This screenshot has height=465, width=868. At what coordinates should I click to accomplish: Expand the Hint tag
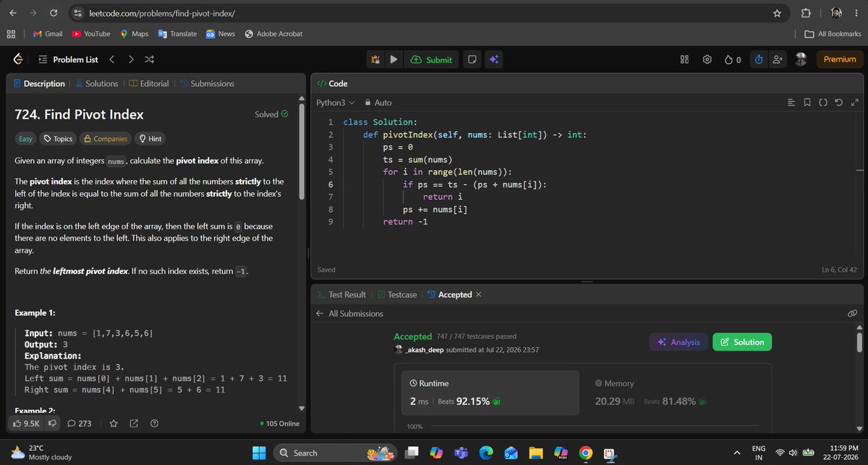pos(150,139)
